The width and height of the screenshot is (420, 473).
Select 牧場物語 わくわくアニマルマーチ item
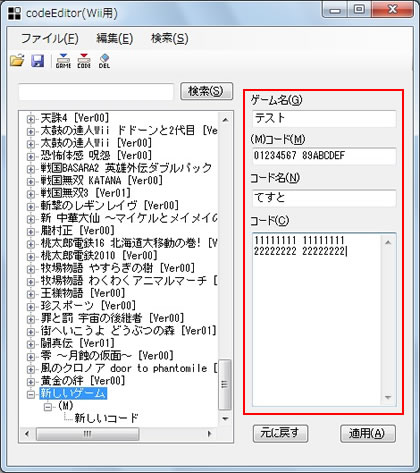pos(129,281)
